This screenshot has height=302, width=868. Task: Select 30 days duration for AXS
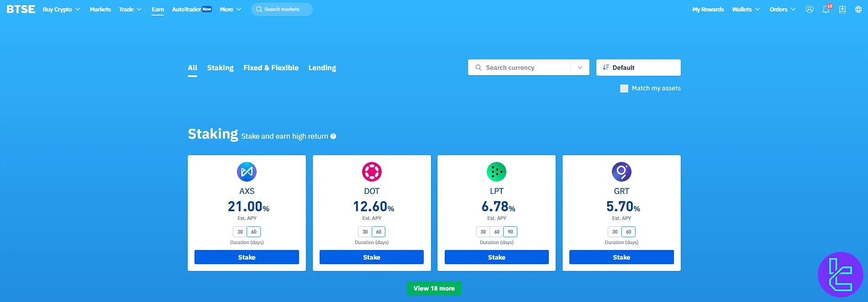(240, 232)
